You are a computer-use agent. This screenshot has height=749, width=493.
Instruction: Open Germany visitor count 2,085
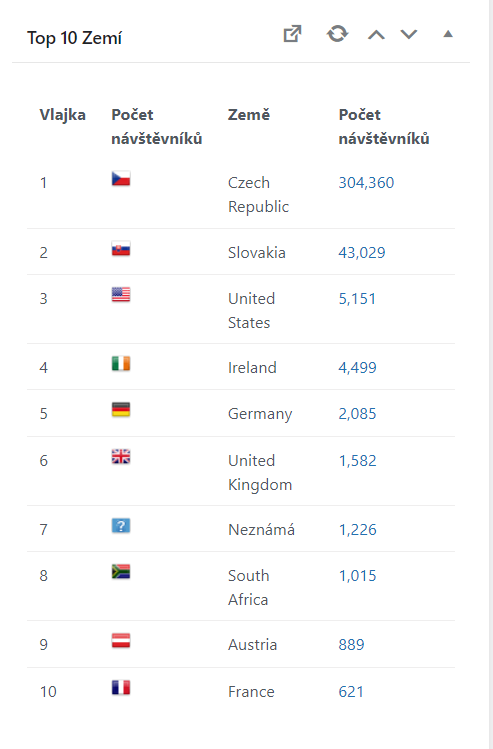point(357,413)
